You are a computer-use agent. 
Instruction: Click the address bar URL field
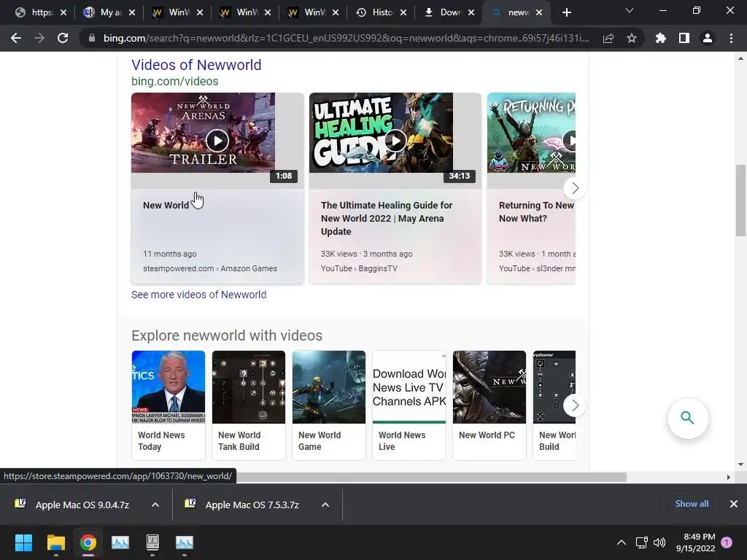347,38
